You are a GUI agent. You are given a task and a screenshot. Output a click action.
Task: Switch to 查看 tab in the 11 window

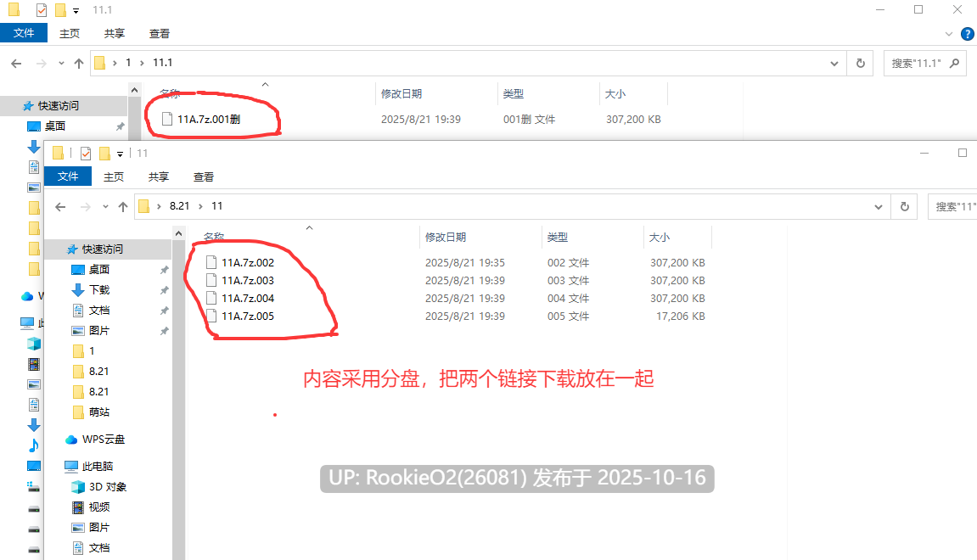(203, 176)
